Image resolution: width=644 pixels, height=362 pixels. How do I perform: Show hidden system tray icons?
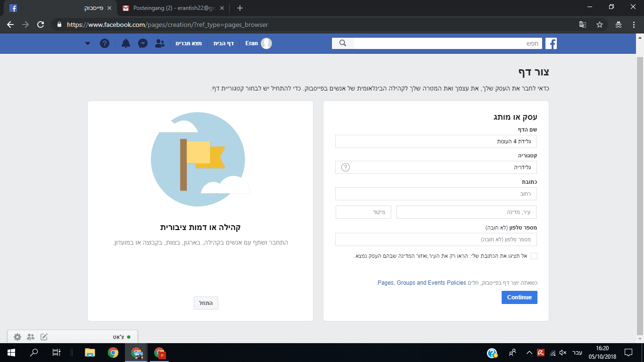click(529, 353)
